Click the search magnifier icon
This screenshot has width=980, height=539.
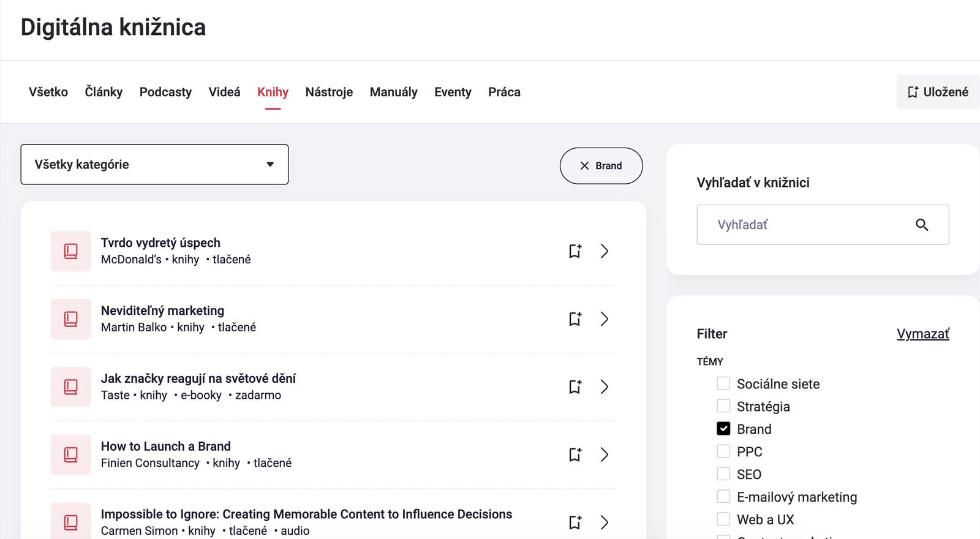922,225
